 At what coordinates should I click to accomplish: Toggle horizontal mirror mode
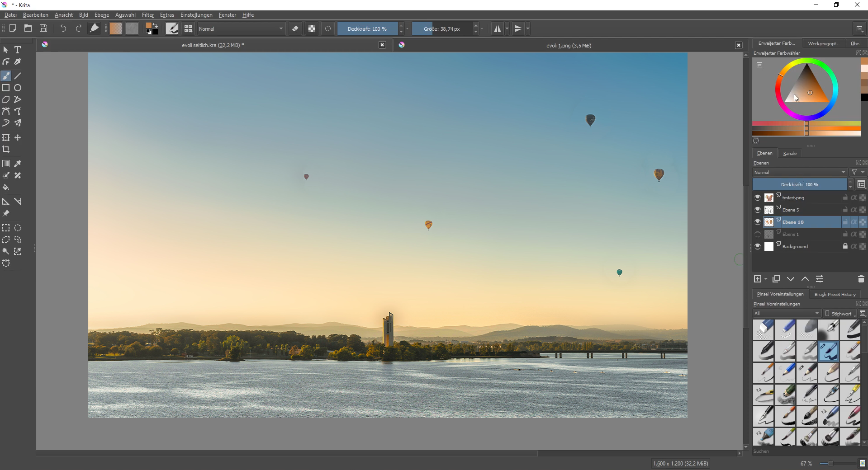pos(498,28)
